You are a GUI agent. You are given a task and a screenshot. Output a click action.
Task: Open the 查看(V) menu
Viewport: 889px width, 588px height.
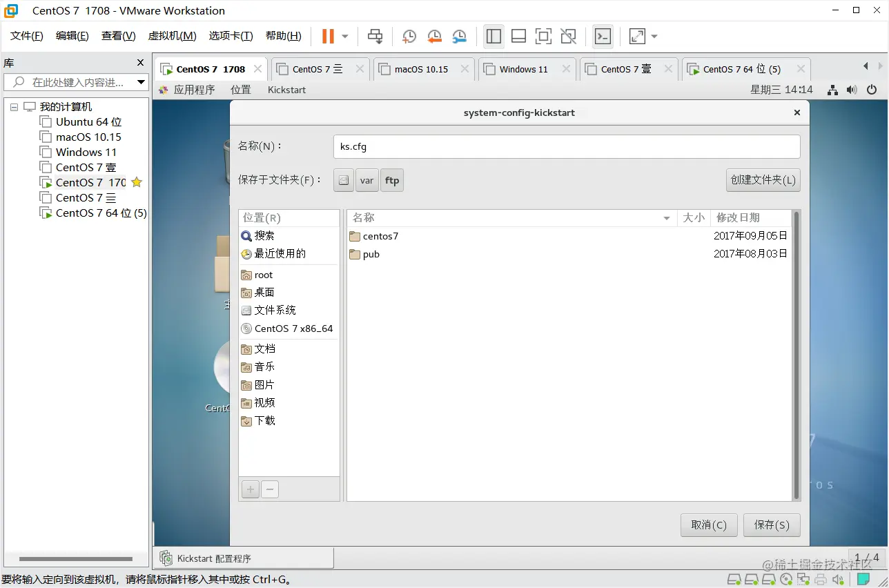pos(119,36)
